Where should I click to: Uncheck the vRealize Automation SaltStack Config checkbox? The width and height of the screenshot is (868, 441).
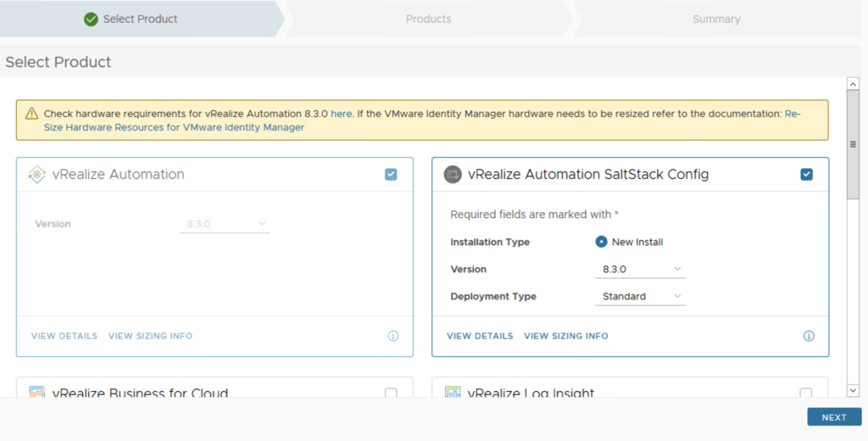pos(806,175)
